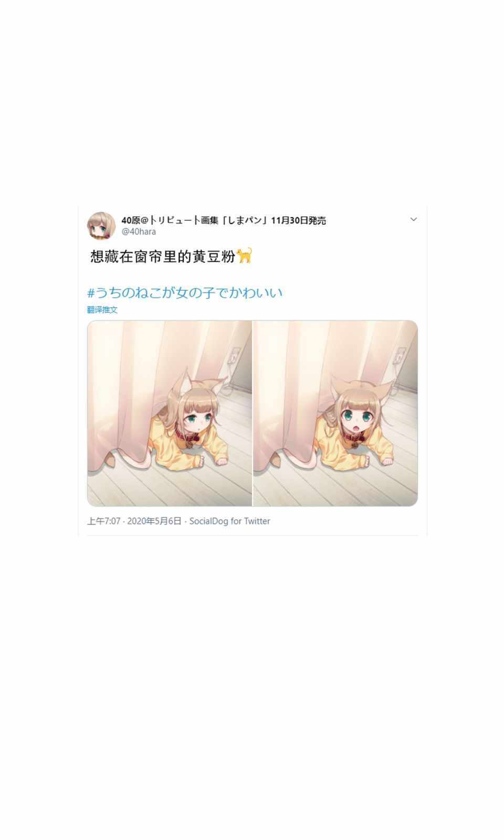Viewport: 504px width, 840px height.
Task: Click the orange cat emoji in the tweet
Action: point(244,256)
